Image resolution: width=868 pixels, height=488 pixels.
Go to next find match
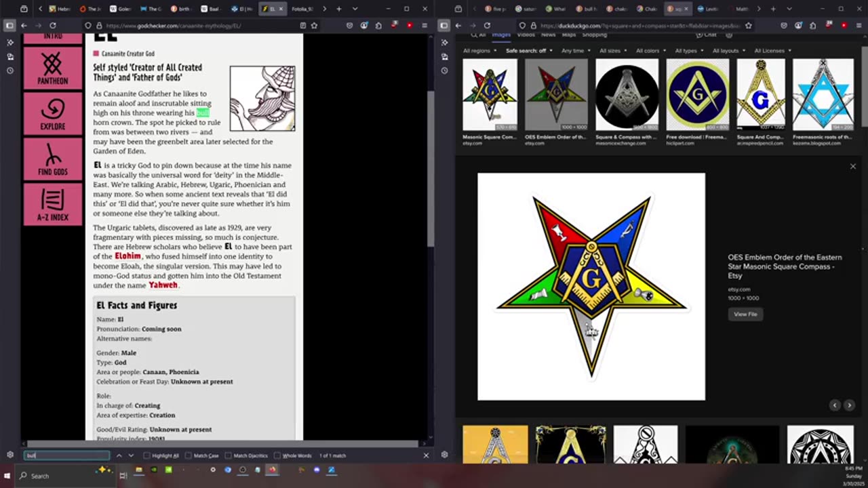click(131, 455)
